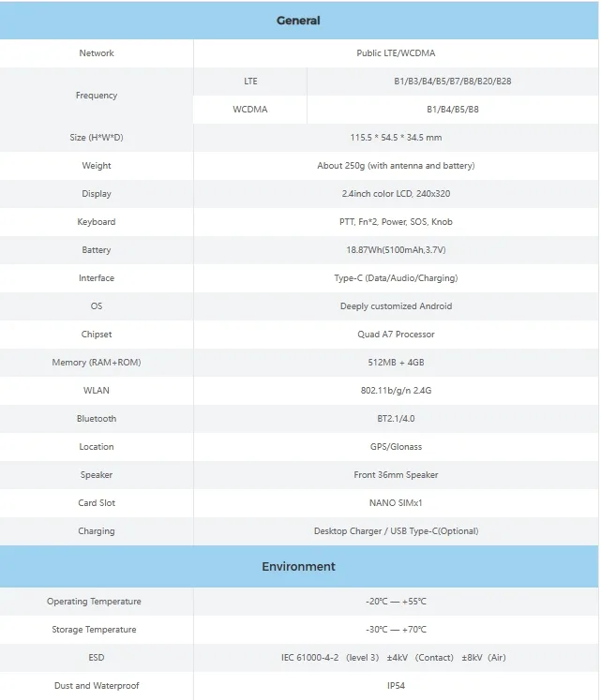Image resolution: width=601 pixels, height=700 pixels.
Task: Click the B1/B3/B4/B5/B7/B8/B20/B28 band list
Action: pyautogui.click(x=453, y=82)
